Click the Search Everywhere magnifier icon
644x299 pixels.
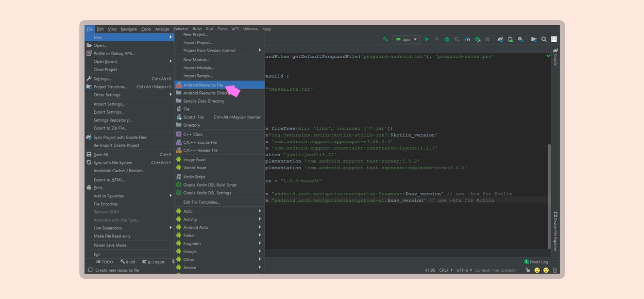544,39
